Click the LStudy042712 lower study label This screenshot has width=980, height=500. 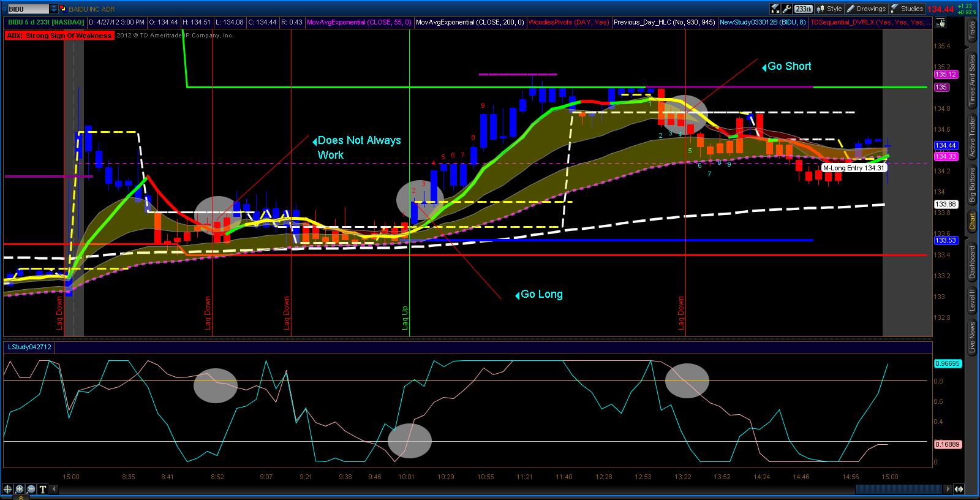(29, 347)
